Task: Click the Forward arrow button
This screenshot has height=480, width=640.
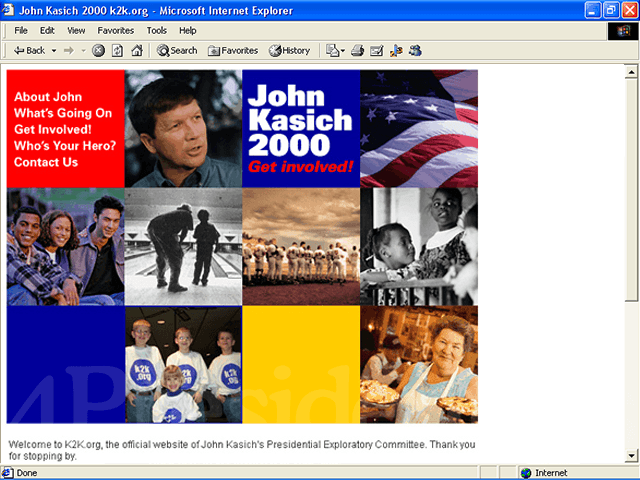Action: (x=69, y=51)
